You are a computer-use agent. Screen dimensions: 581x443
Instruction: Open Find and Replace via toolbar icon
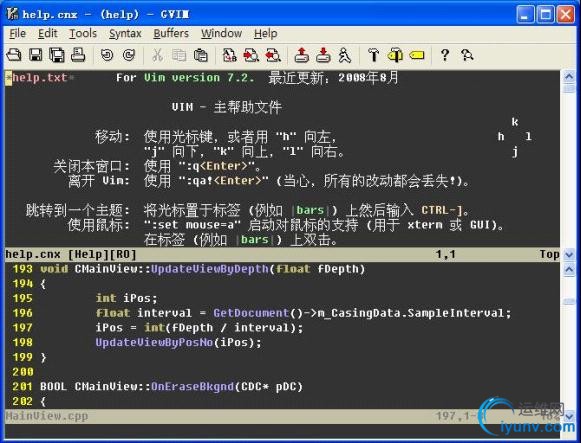pyautogui.click(x=229, y=55)
